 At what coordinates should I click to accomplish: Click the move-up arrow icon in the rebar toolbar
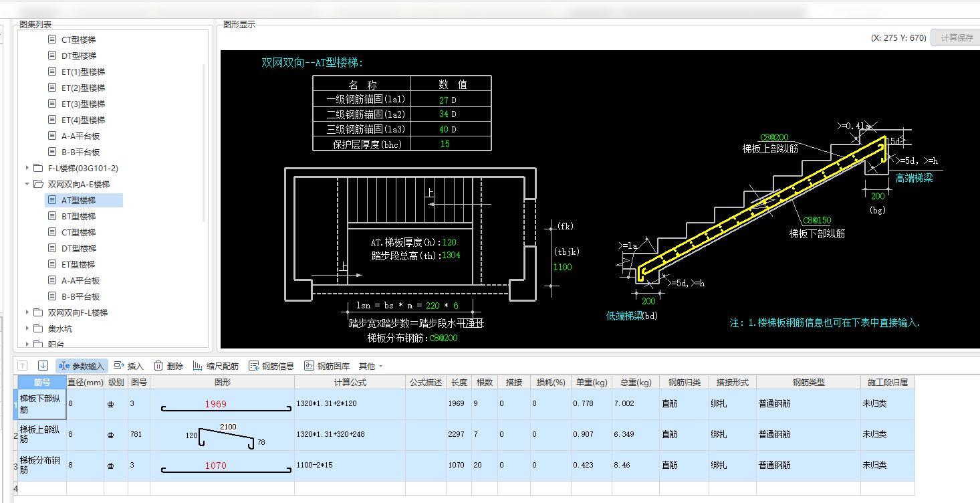23,366
